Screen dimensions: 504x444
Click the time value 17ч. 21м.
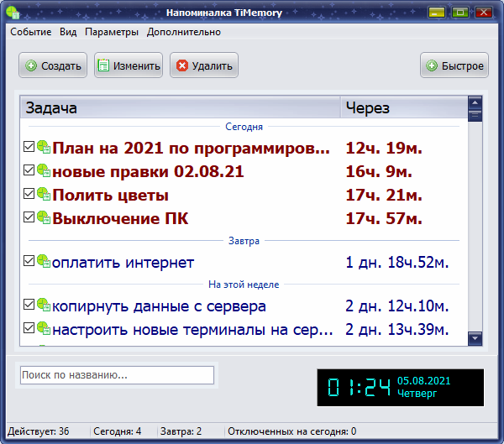[384, 195]
